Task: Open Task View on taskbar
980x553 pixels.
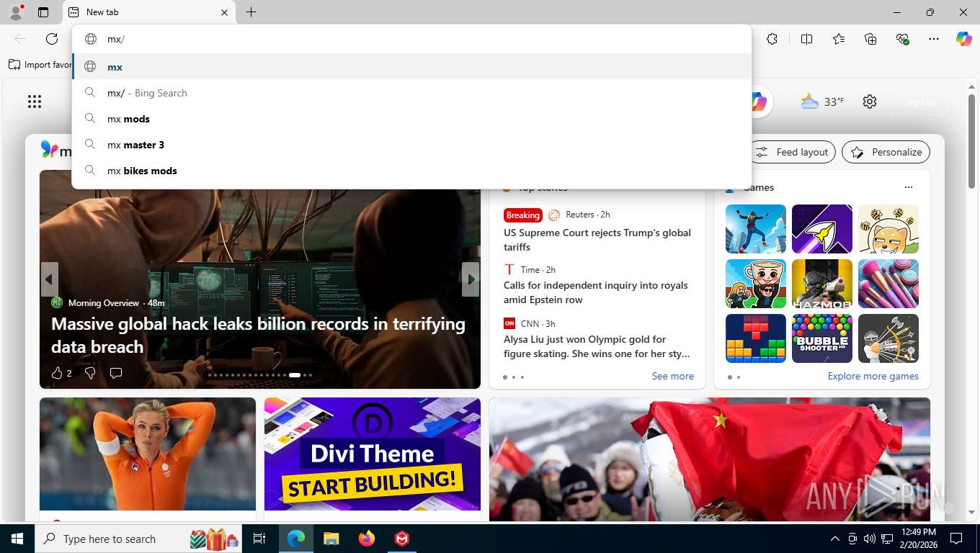Action: click(260, 539)
